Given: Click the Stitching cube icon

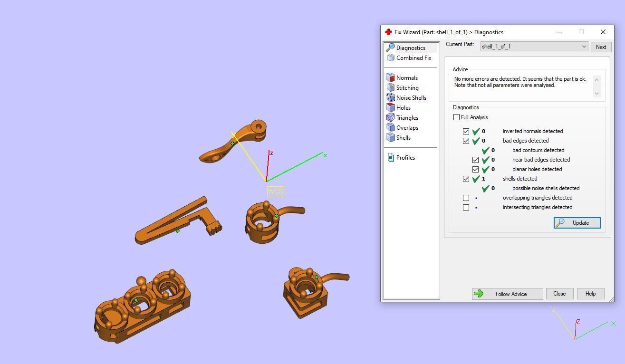Looking at the screenshot, I should 391,87.
